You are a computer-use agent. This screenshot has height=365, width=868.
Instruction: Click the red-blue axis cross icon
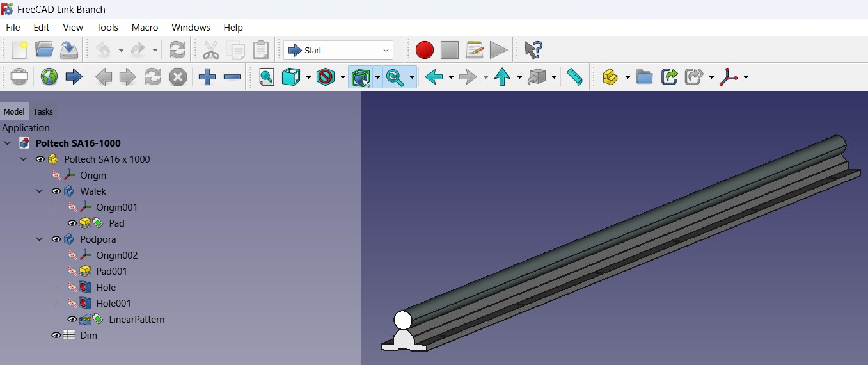coord(728,77)
